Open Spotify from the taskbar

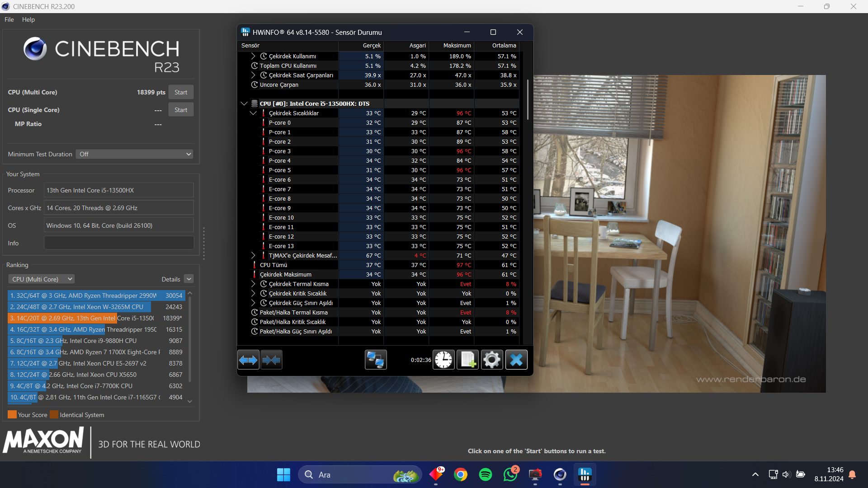click(x=486, y=475)
